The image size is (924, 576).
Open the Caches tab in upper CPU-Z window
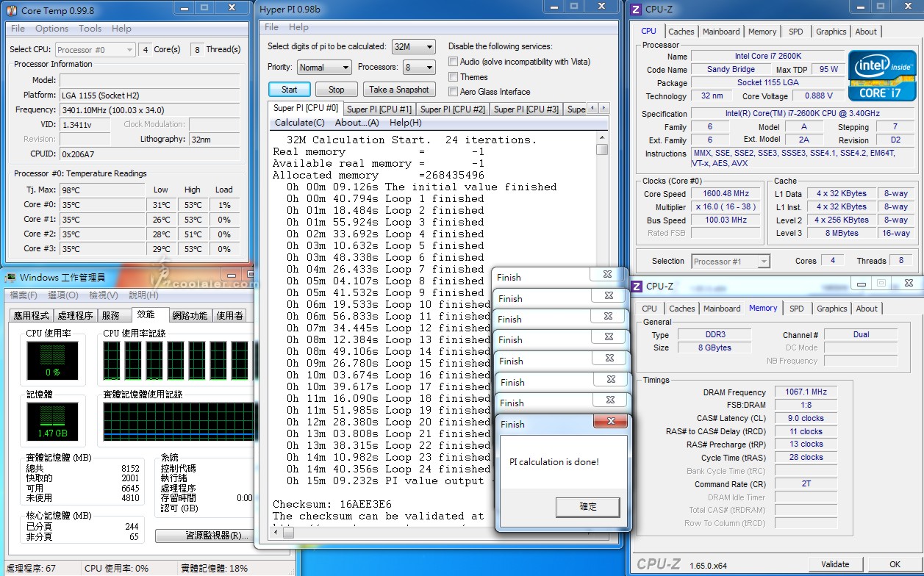pyautogui.click(x=681, y=32)
